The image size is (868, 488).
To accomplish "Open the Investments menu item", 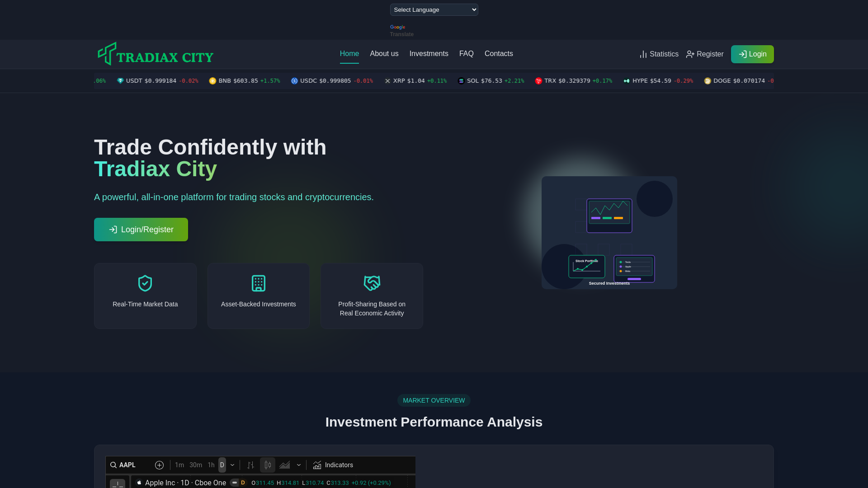I will 429,54.
